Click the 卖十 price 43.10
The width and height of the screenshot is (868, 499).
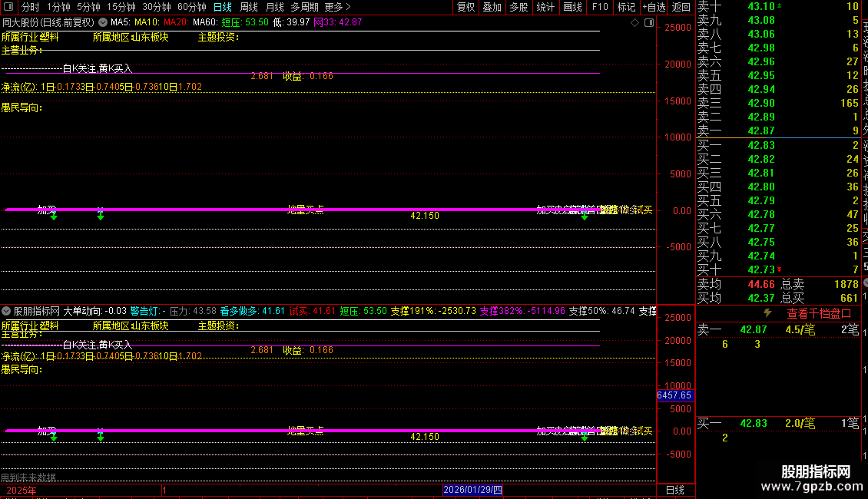click(x=761, y=7)
